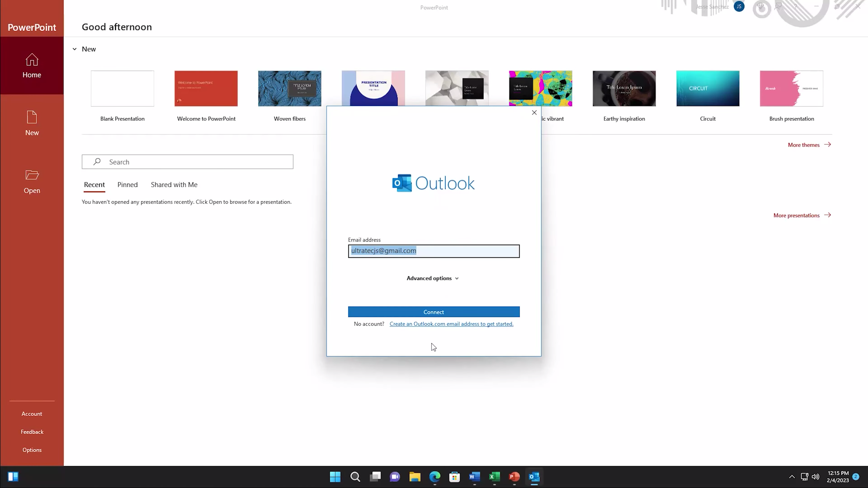Click the New document icon in the sidebar
Screen dimensions: 868x488
click(x=32, y=117)
